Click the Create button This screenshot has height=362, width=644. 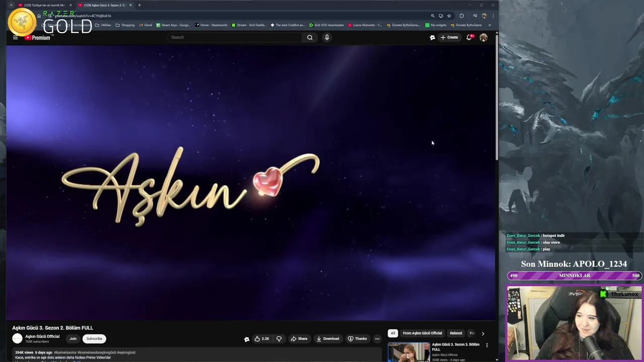[449, 37]
